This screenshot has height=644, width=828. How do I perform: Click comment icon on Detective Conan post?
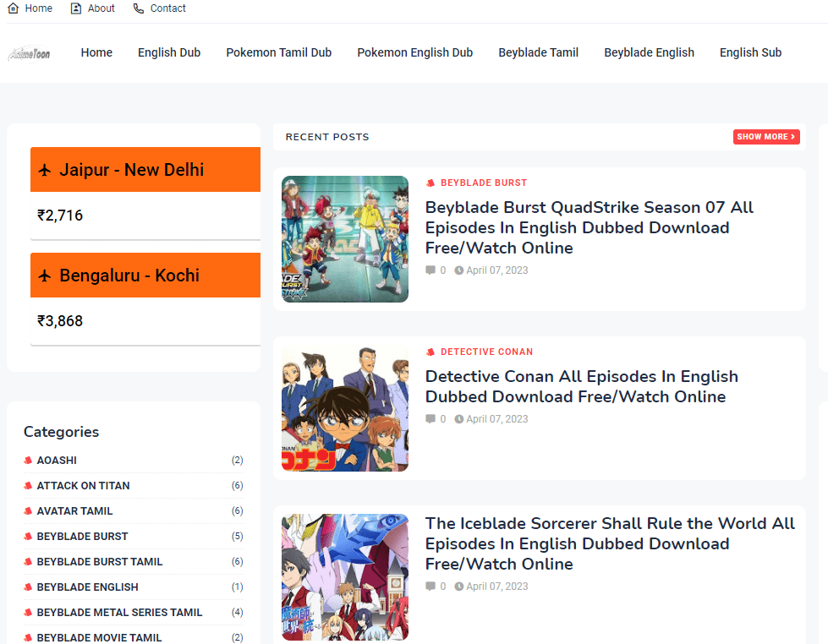(x=430, y=419)
